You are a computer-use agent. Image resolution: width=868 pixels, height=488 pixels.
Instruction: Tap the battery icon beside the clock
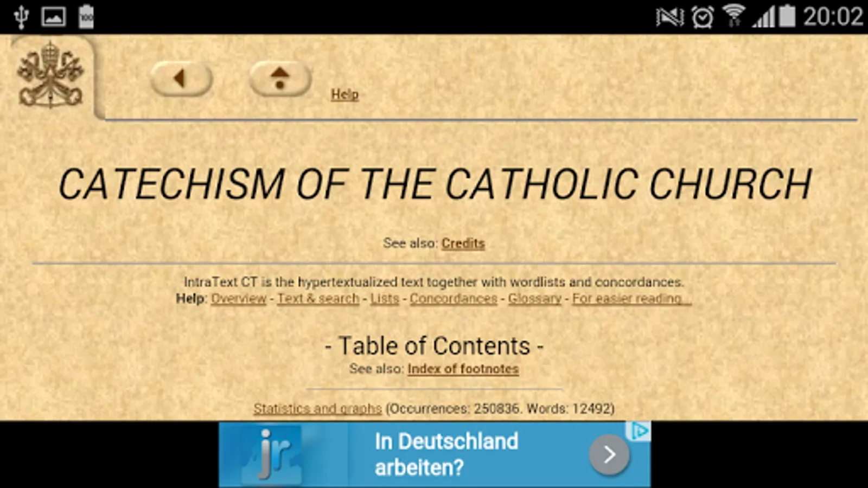click(787, 16)
